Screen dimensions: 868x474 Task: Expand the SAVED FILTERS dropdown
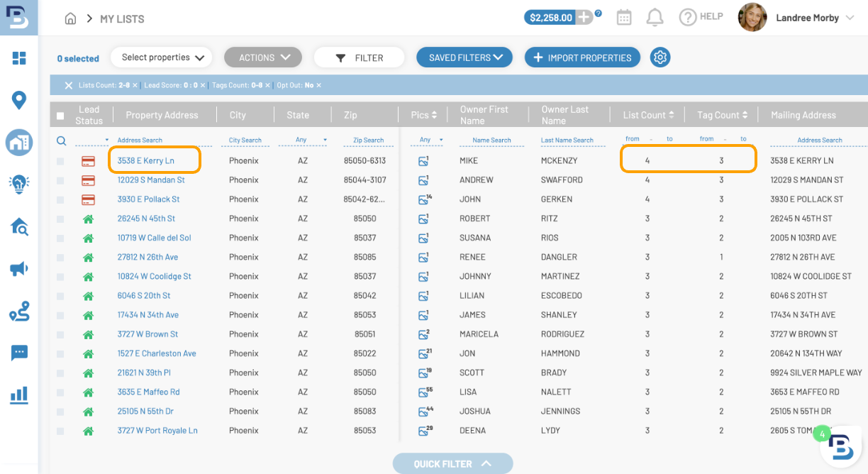pos(464,57)
